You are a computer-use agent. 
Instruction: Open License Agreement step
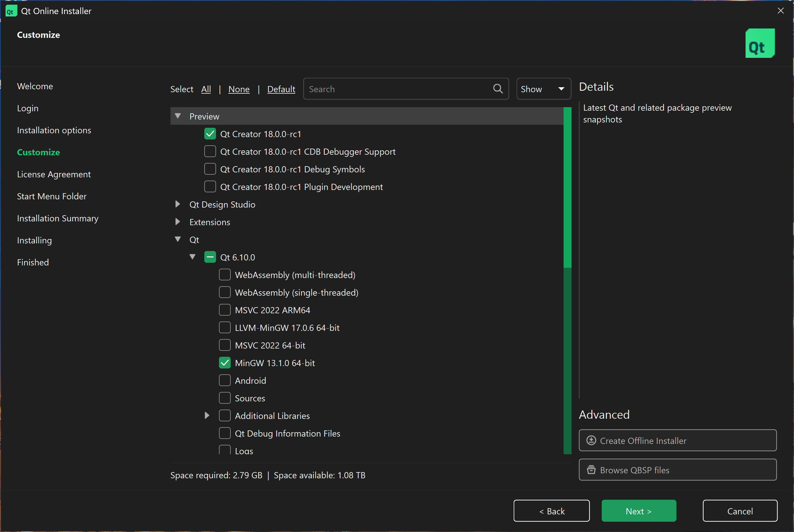click(x=54, y=174)
